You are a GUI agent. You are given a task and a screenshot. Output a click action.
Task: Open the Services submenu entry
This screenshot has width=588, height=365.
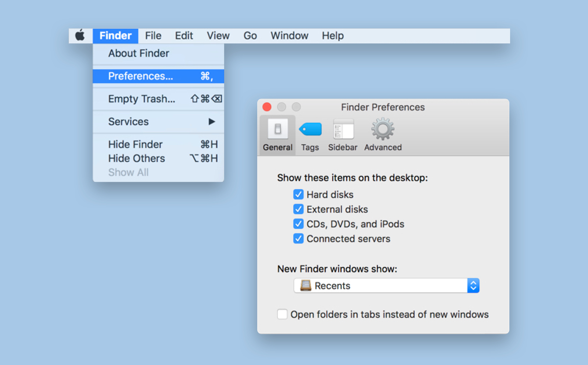[x=158, y=121]
